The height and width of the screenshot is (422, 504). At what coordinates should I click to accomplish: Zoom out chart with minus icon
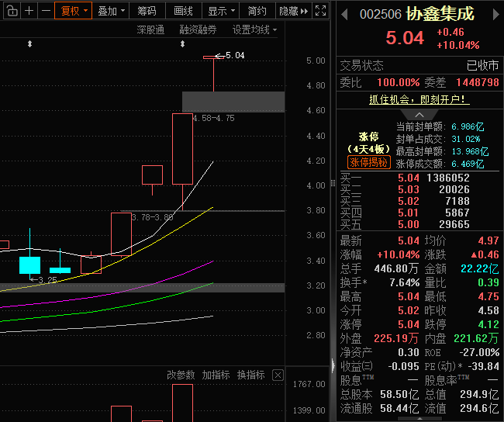pyautogui.click(x=46, y=11)
